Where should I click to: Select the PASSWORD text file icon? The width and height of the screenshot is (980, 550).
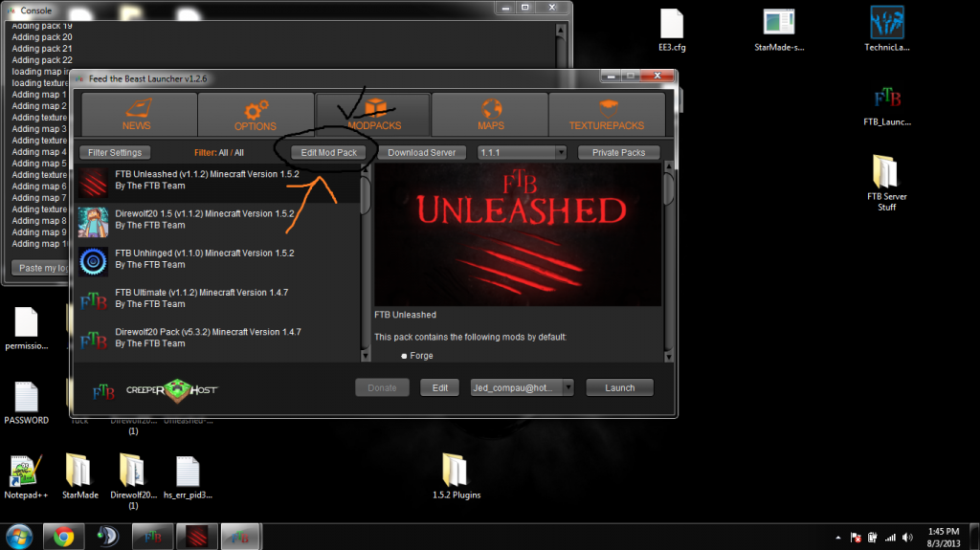coord(26,403)
